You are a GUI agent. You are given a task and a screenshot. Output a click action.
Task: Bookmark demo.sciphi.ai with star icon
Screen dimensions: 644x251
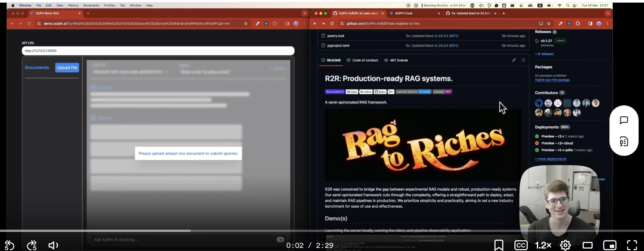246,24
